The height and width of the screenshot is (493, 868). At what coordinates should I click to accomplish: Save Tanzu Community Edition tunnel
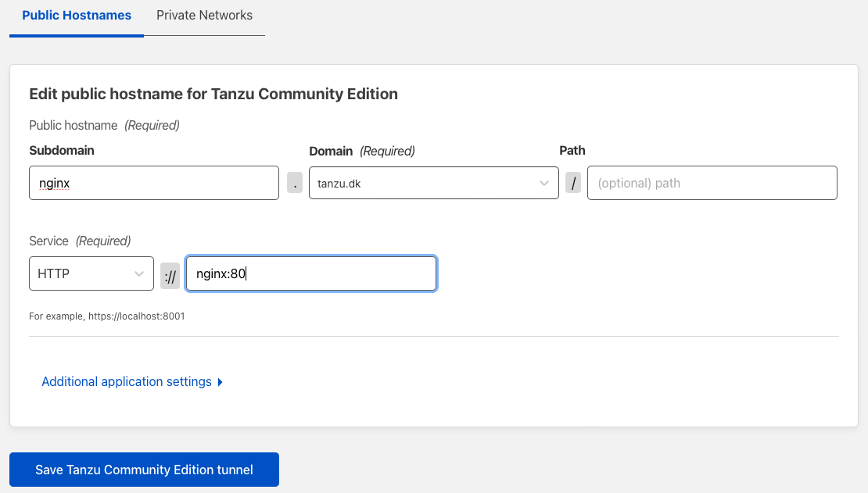tap(144, 470)
